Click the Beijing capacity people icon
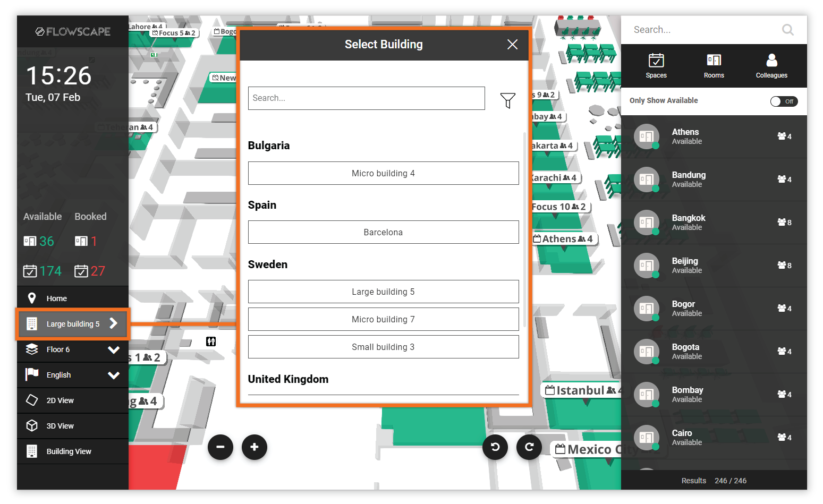 (782, 265)
